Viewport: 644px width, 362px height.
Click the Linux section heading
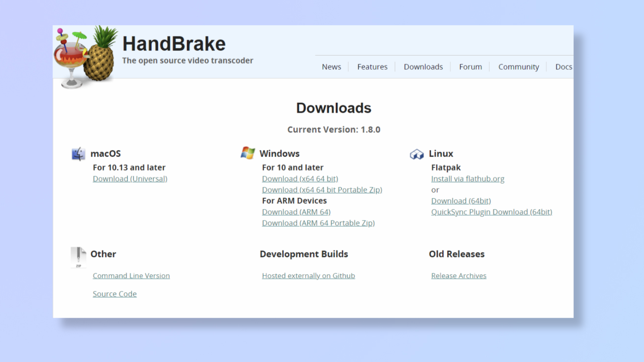pyautogui.click(x=441, y=154)
